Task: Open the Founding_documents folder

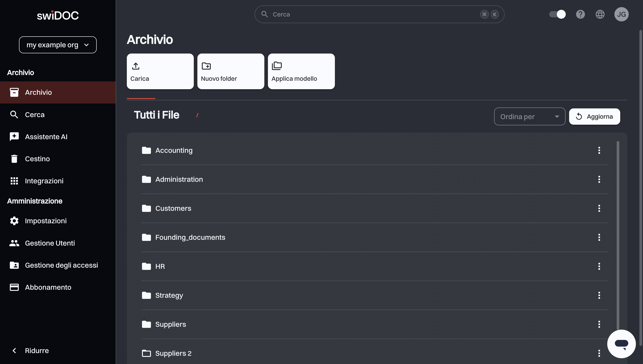Action: [x=374, y=237]
